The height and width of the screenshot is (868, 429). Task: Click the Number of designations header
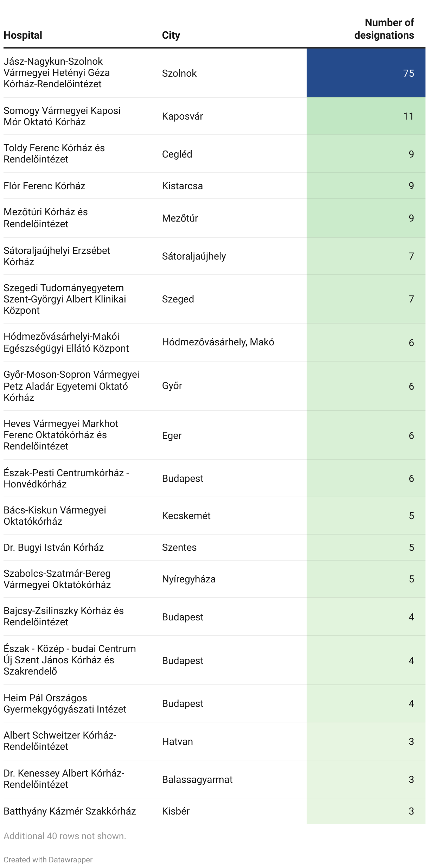click(x=384, y=29)
